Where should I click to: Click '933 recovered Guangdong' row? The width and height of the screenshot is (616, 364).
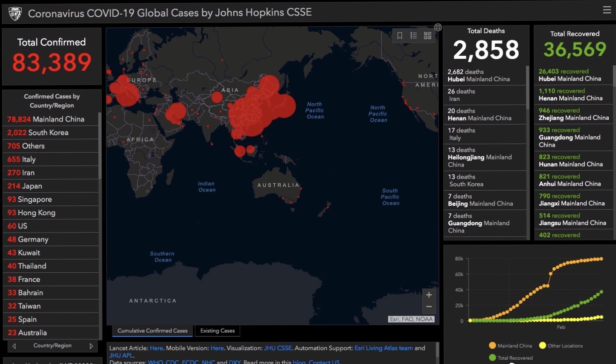point(574,137)
